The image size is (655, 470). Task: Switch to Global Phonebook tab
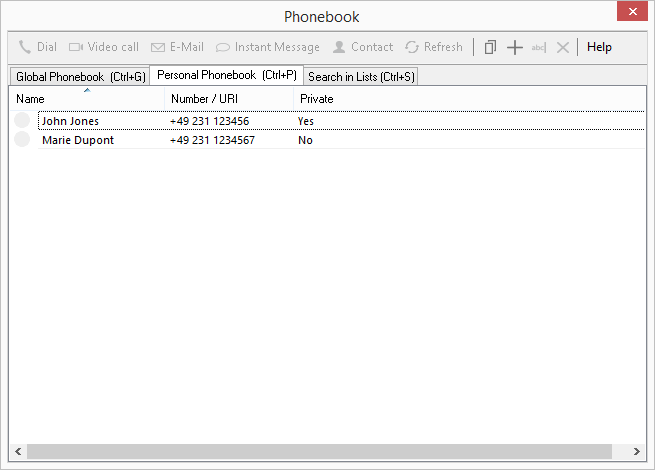80,77
